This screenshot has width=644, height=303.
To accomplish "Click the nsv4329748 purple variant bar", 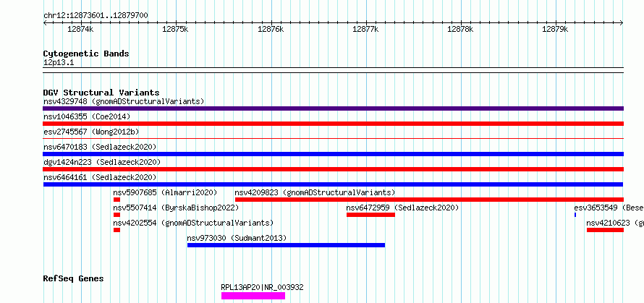I will [333, 108].
